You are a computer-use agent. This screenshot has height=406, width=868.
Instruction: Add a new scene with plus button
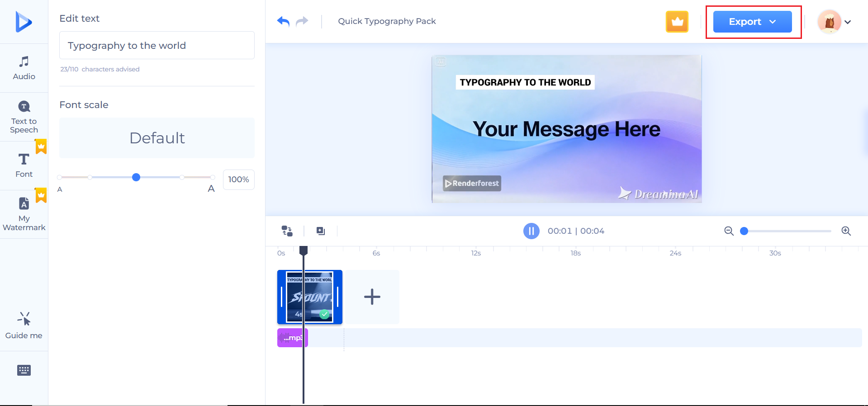click(372, 297)
